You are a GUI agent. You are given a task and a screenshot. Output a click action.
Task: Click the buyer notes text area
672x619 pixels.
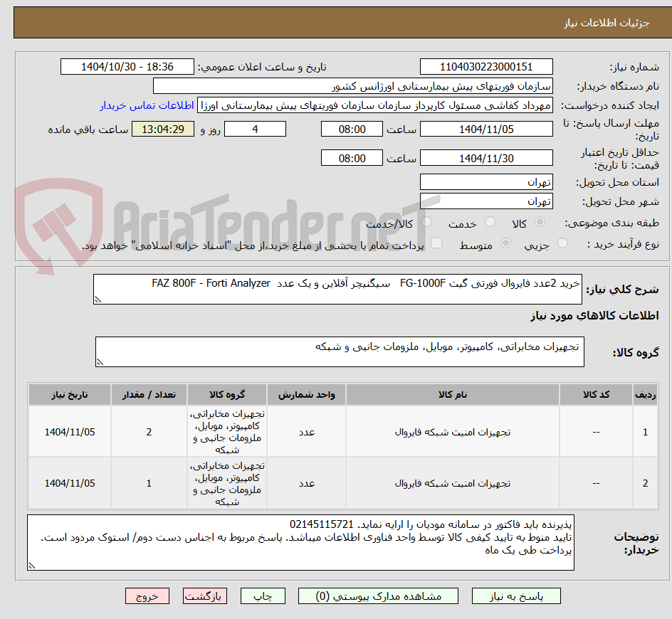click(x=301, y=542)
